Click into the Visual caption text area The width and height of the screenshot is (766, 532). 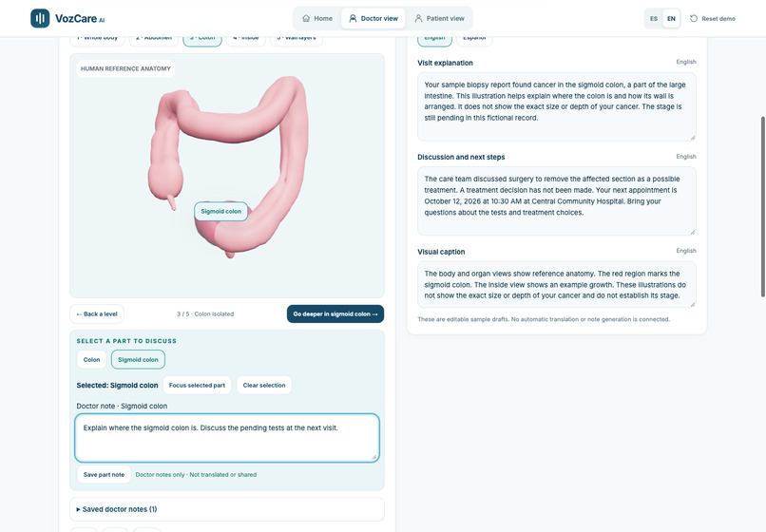[556, 284]
